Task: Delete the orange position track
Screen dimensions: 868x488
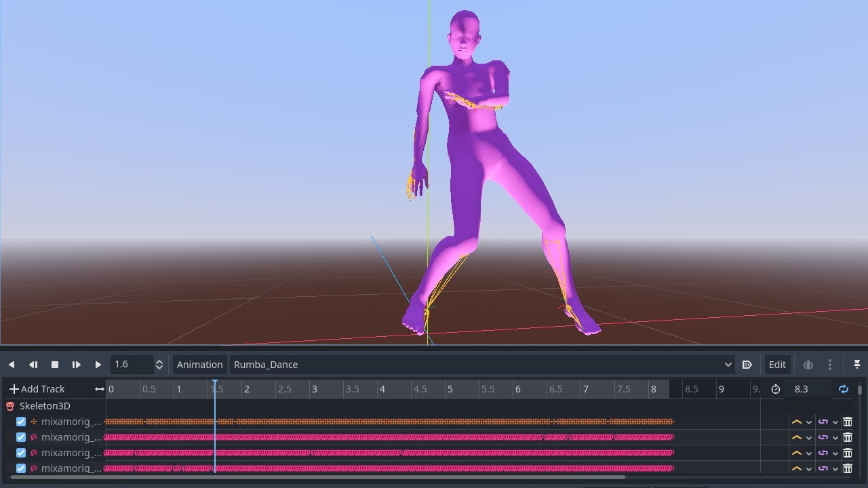Action: (848, 422)
